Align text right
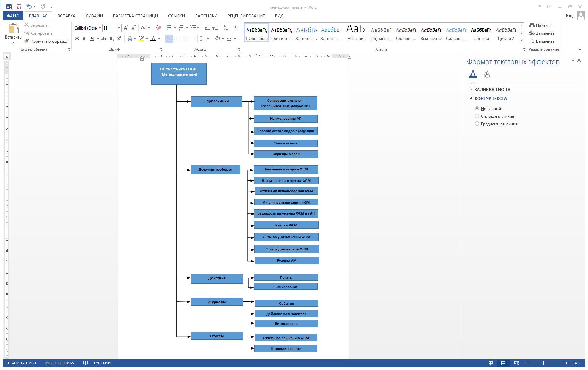This screenshot has width=588, height=370. coord(184,39)
